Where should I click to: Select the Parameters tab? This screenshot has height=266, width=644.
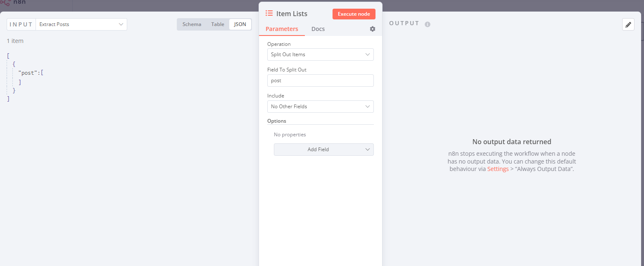click(282, 29)
